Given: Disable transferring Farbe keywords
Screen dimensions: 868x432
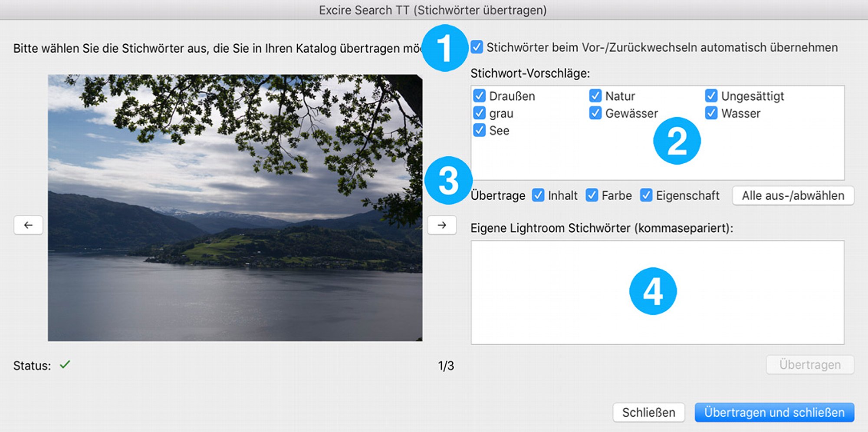Looking at the screenshot, I should [x=592, y=195].
